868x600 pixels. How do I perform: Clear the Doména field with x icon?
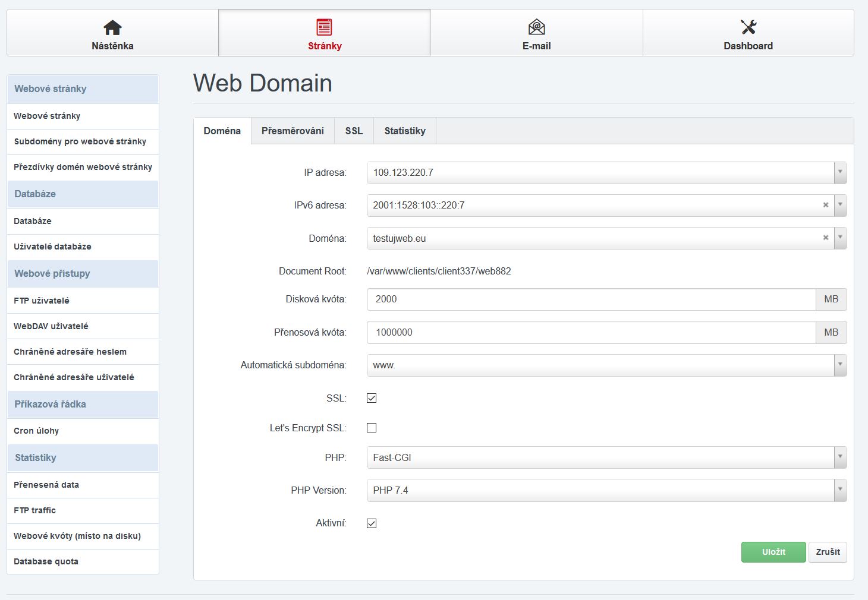click(x=825, y=238)
